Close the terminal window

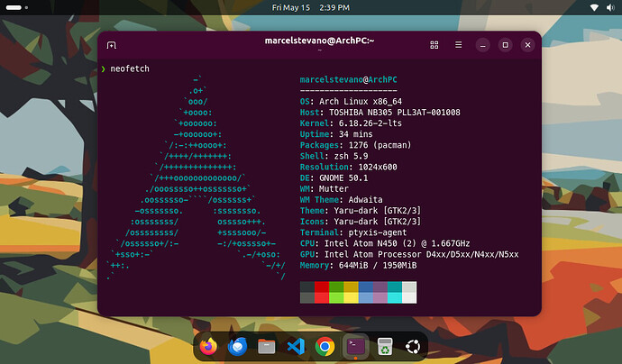(527, 45)
